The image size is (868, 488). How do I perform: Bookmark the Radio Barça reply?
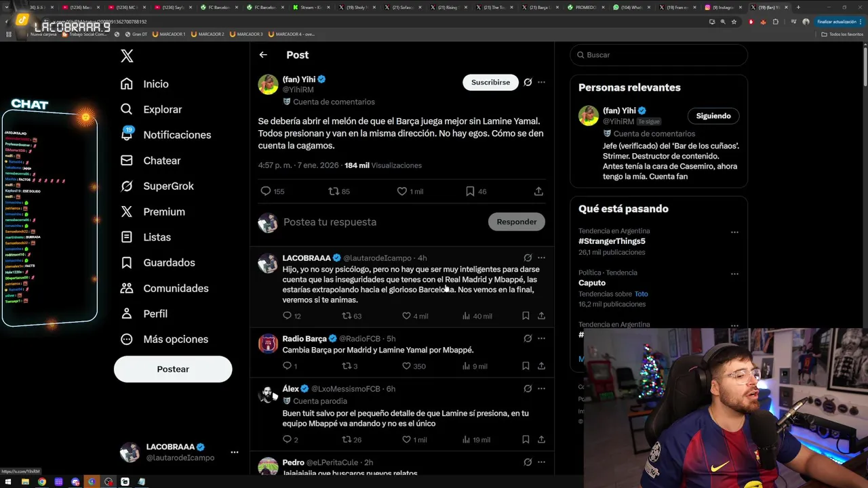526,366
